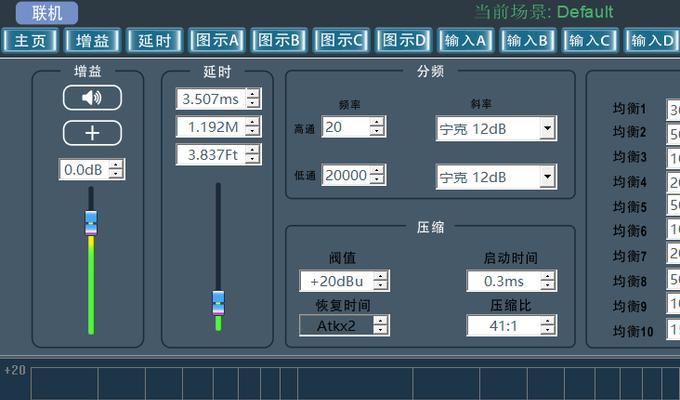Screen dimensions: 680x400
Task: Click the 联机 connect button
Action: [46, 13]
